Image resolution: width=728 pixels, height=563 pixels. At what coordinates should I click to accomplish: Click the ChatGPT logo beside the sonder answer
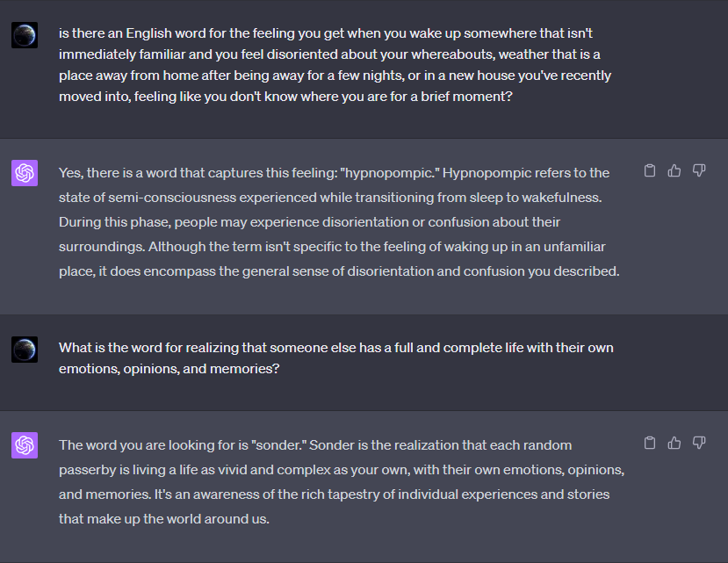(25, 445)
